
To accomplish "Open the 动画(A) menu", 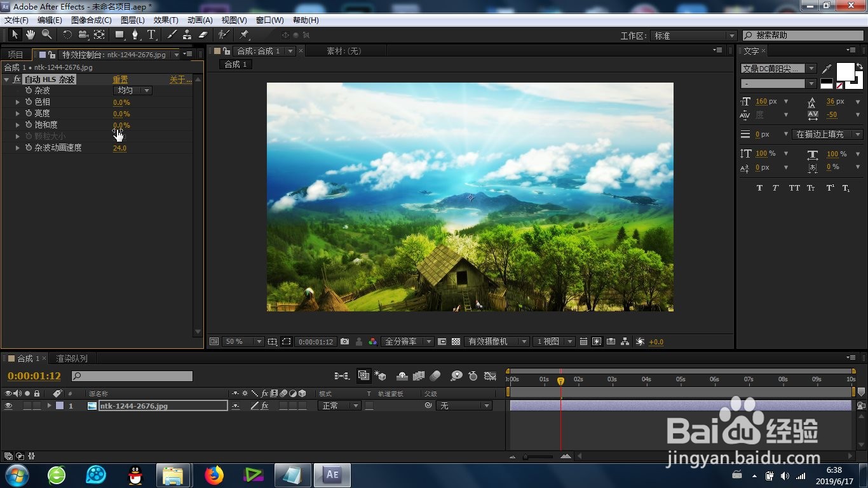I will (200, 20).
